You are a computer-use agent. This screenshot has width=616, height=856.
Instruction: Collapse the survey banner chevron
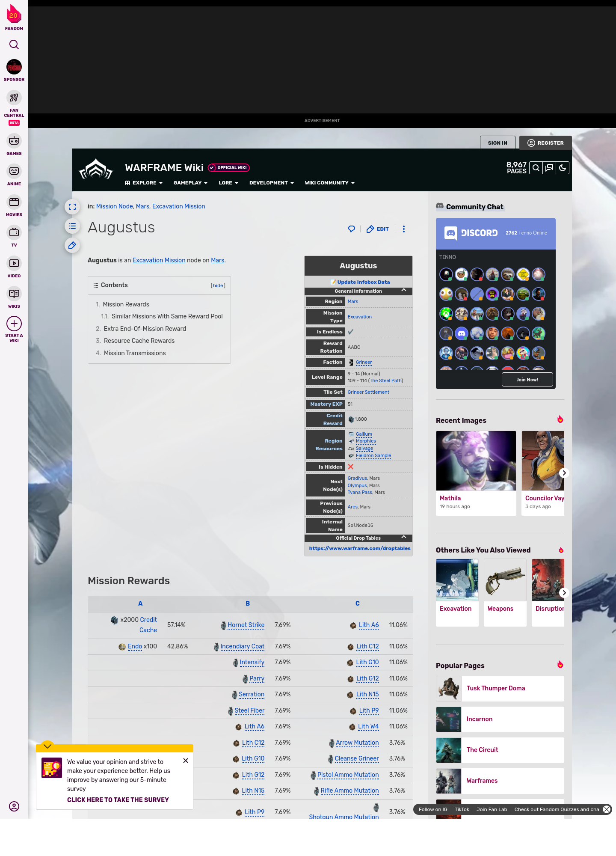pyautogui.click(x=47, y=746)
